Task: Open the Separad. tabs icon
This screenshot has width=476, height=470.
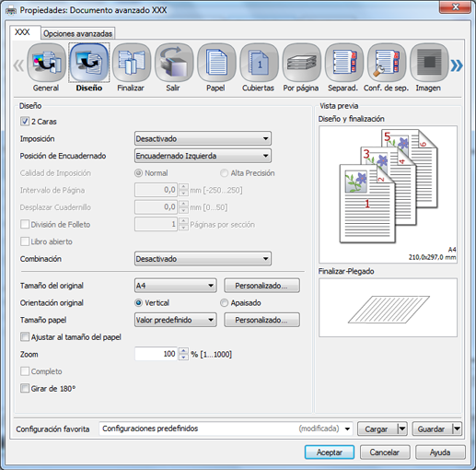Action: coord(344,63)
